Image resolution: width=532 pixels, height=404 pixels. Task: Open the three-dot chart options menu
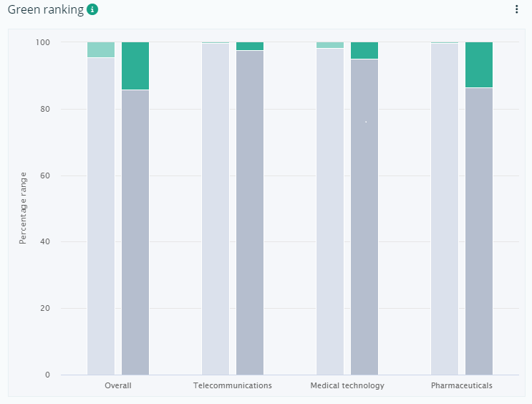pos(516,9)
